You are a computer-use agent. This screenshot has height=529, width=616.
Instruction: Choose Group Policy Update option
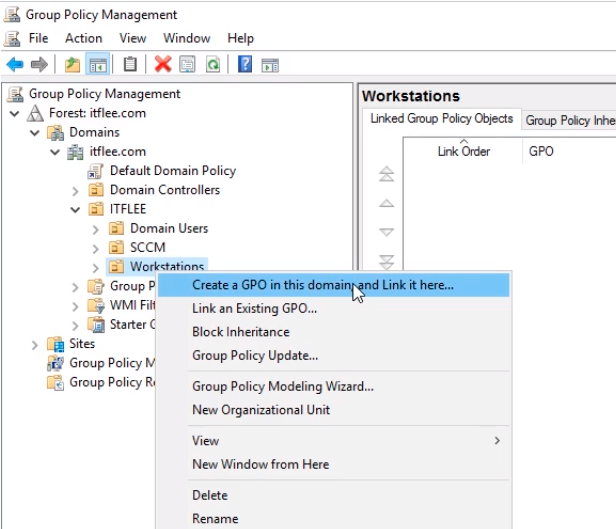[334, 355]
